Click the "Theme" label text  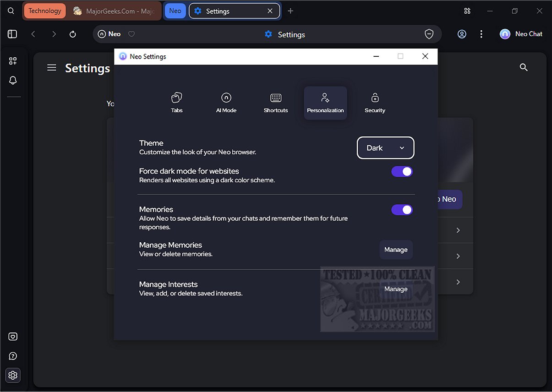click(151, 143)
